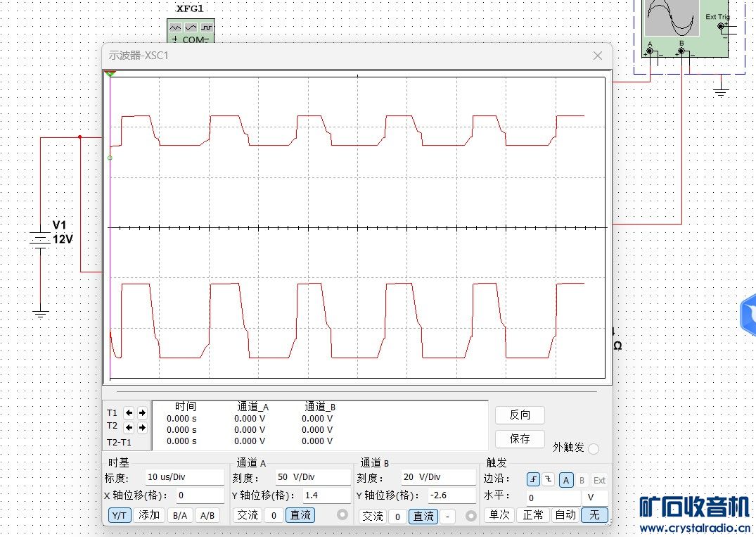Switch display mode to Y/T

[120, 515]
